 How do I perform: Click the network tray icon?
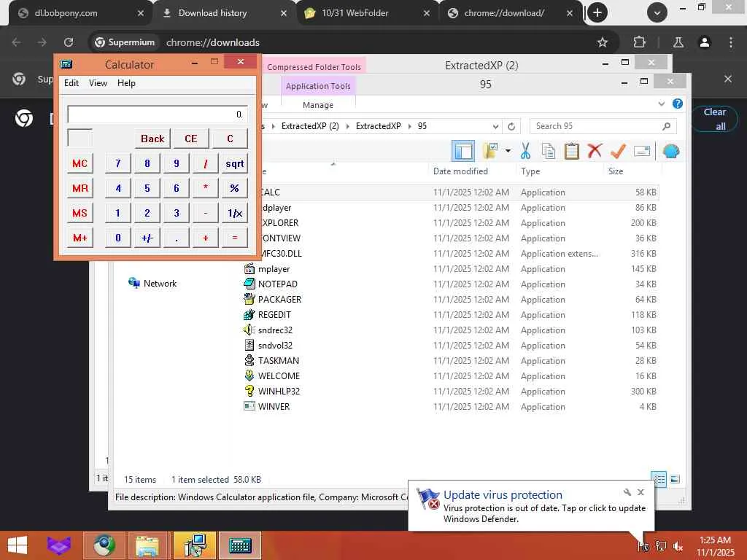pos(660,546)
